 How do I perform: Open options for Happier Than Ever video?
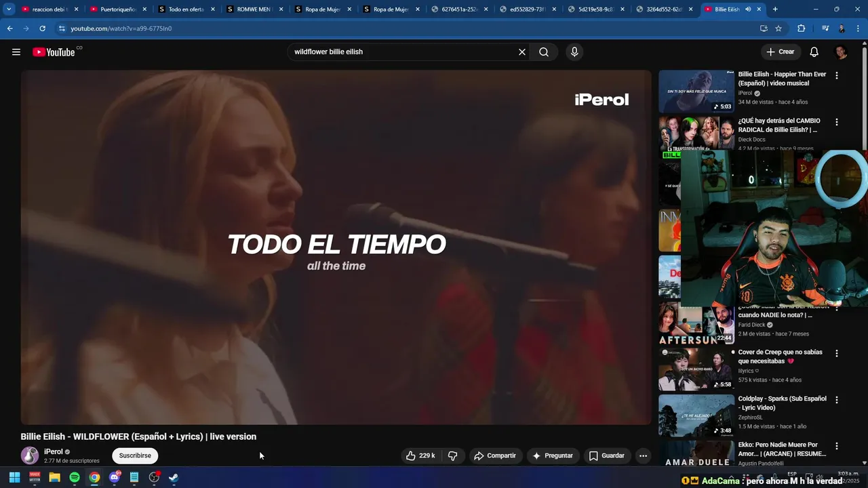tap(837, 76)
